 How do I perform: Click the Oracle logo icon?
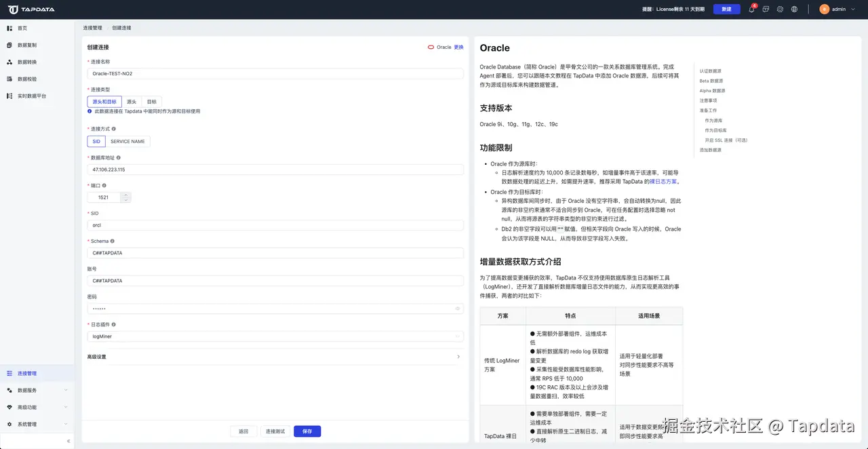(x=431, y=47)
